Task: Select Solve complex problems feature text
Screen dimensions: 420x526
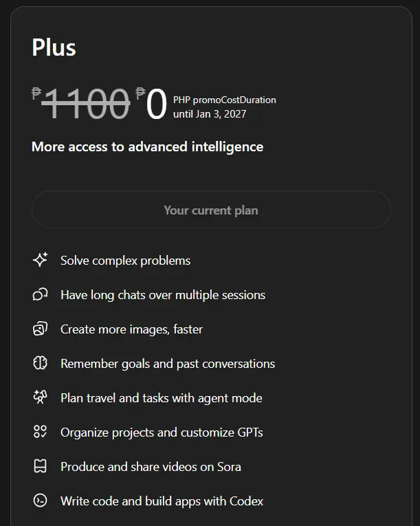Action: click(x=126, y=261)
